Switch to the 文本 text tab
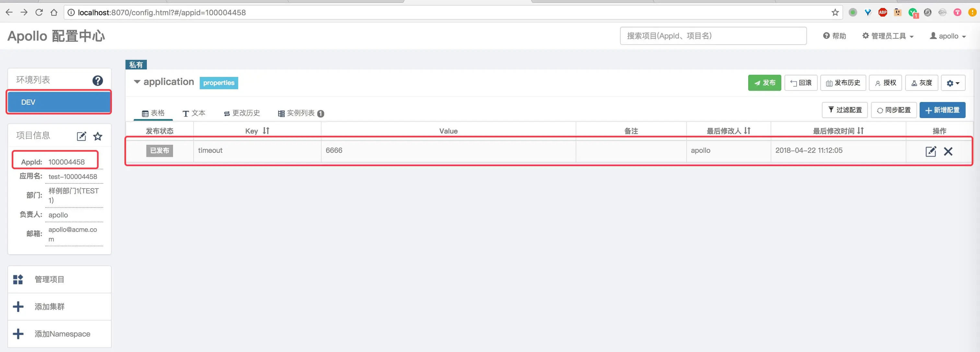The image size is (980, 352). 194,113
